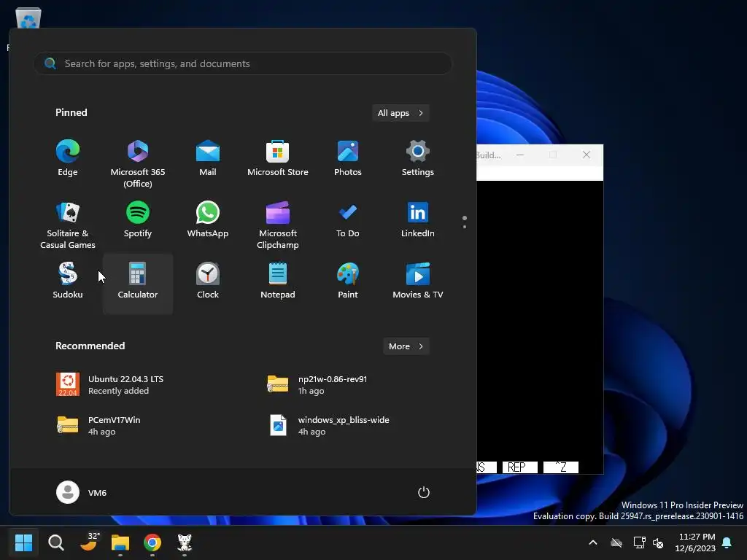Open Solitaire & Casual Games
The width and height of the screenshot is (747, 560).
pos(68,225)
